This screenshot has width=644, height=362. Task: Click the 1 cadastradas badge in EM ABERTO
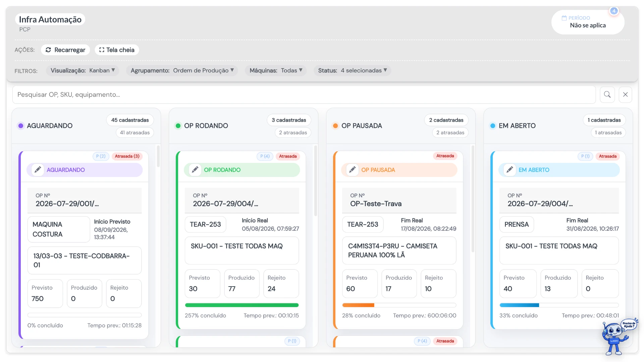[604, 120]
